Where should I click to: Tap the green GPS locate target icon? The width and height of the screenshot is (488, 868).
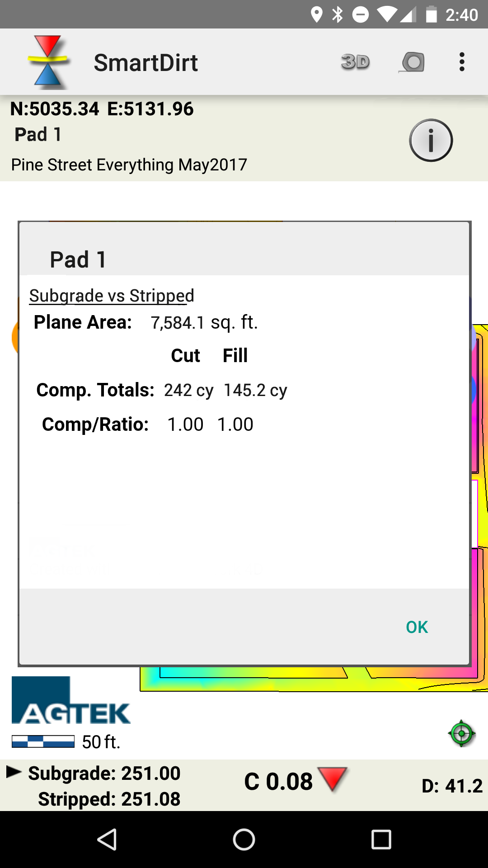(x=461, y=733)
